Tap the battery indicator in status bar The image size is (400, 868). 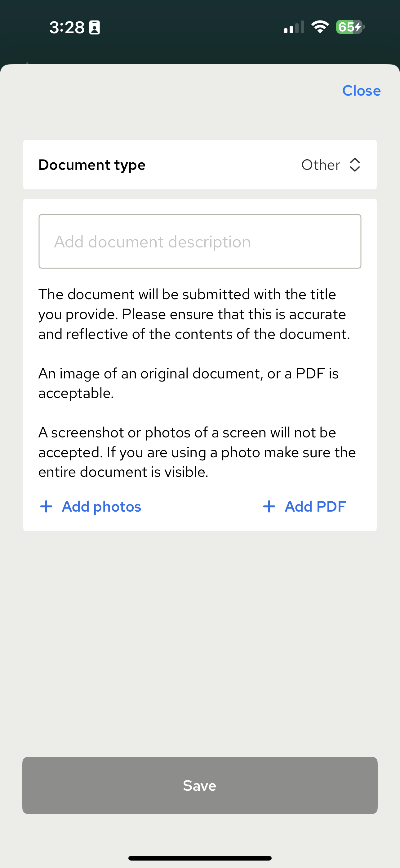tap(350, 27)
